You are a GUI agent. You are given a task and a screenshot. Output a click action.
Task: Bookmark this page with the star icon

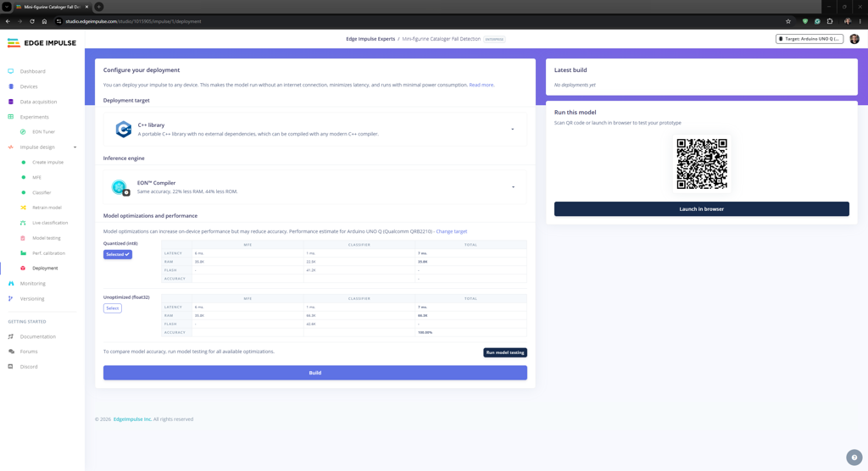(x=788, y=21)
